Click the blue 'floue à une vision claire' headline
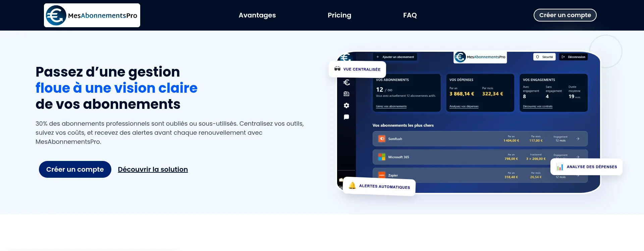The image size is (644, 251). [116, 88]
